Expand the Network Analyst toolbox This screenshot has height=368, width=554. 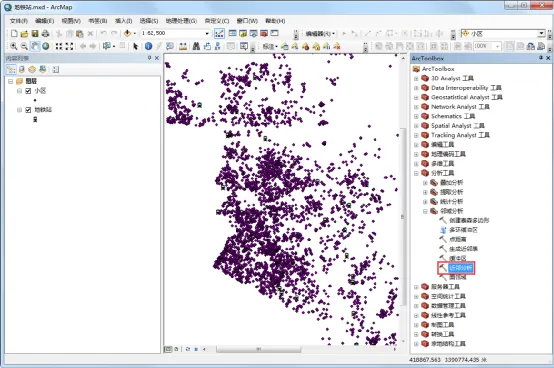point(416,107)
